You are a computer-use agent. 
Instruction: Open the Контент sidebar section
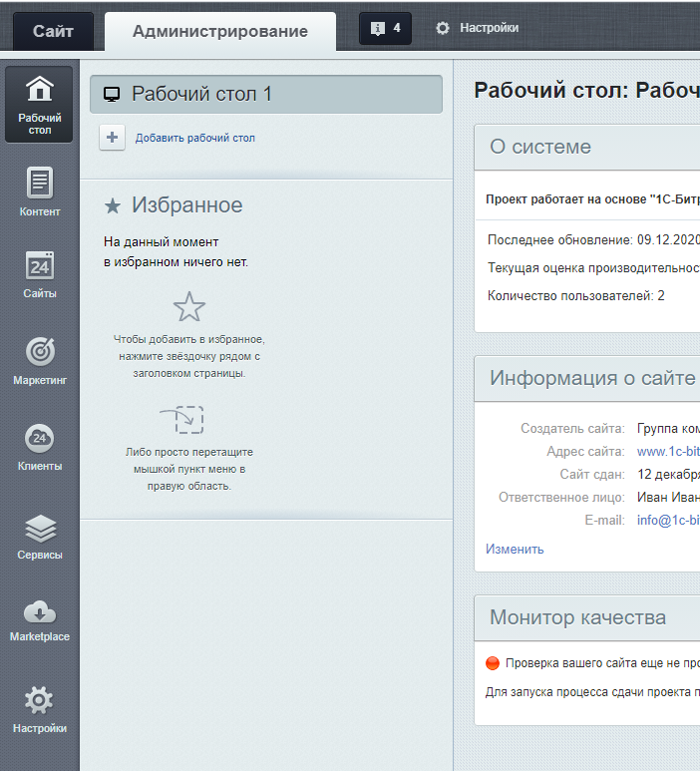(x=39, y=192)
